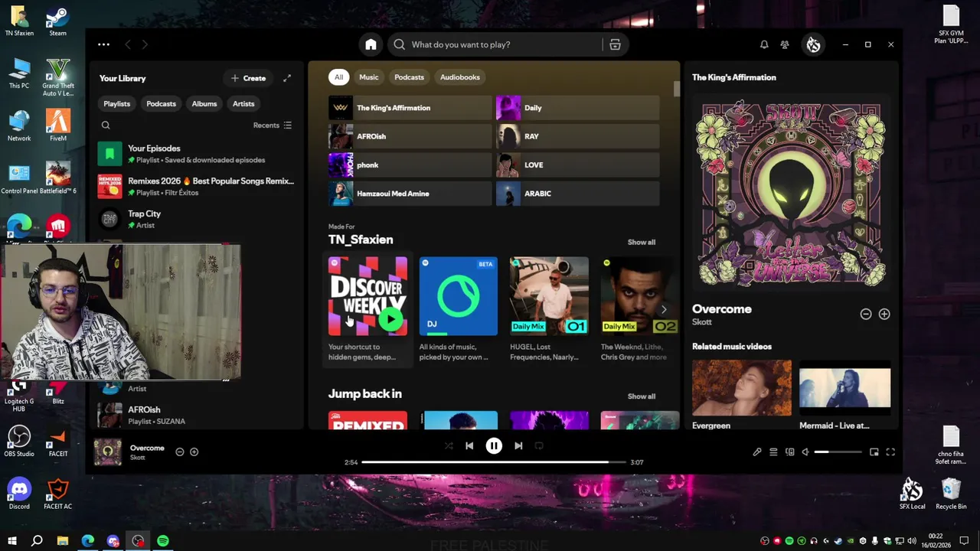
Task: Filter library by Albums
Action: [204, 104]
